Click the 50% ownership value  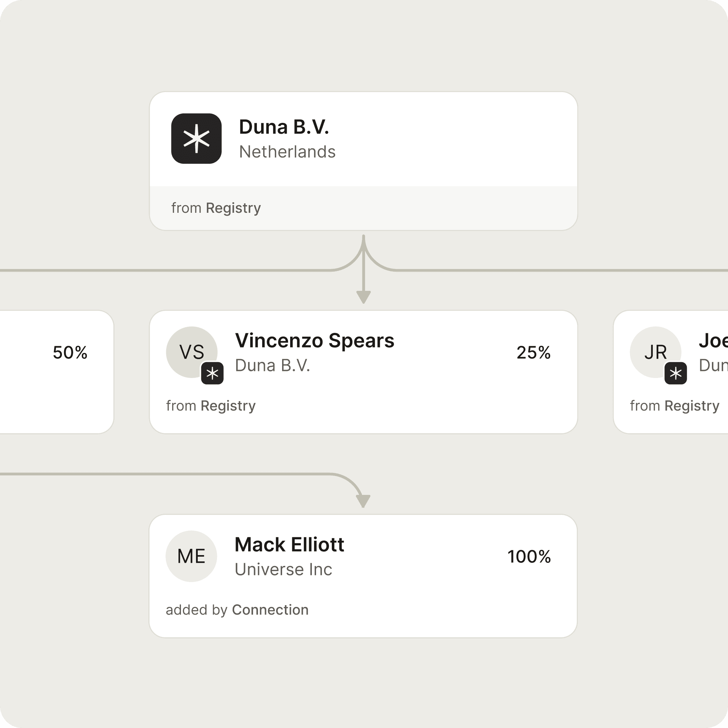70,353
